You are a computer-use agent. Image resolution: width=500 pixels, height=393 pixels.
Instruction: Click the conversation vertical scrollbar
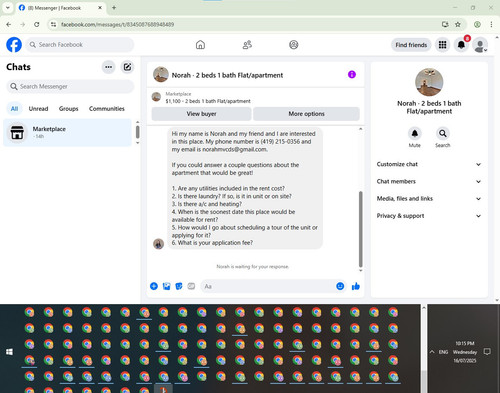(360, 228)
